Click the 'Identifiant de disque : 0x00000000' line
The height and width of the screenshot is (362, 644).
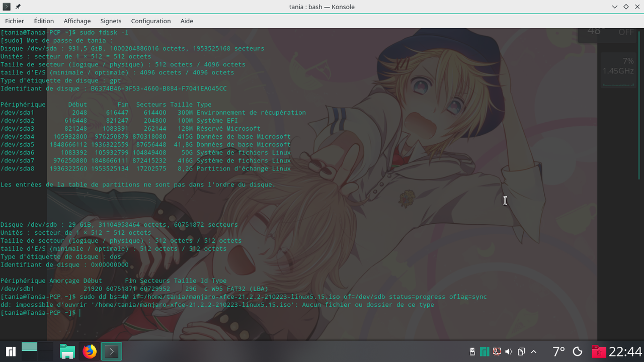[64, 265]
